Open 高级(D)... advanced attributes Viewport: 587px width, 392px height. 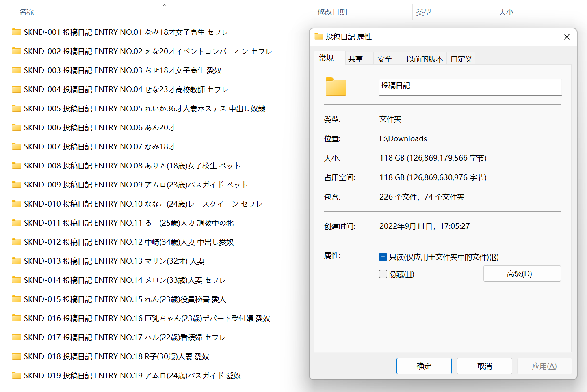tap(522, 274)
